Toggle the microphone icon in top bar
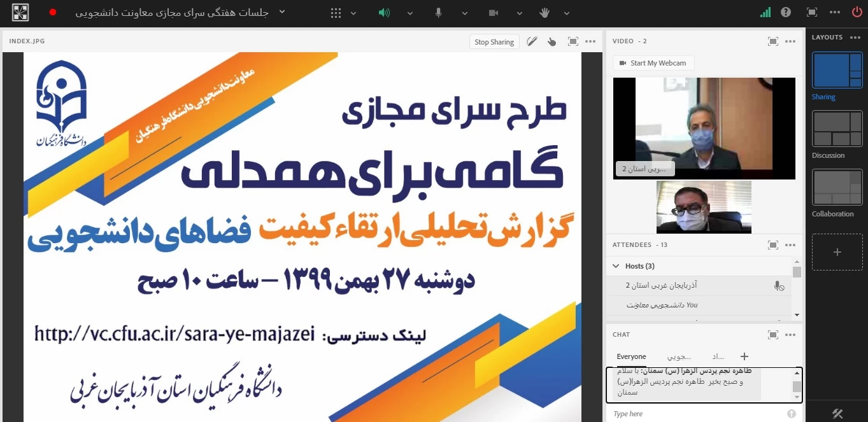The height and width of the screenshot is (422, 868). coord(439,13)
